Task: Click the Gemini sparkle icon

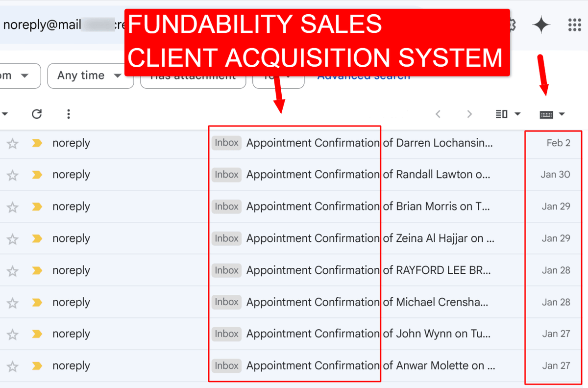Action: [541, 25]
